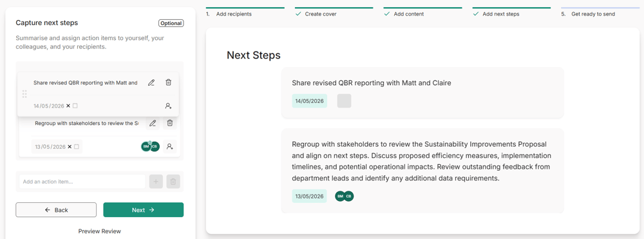This screenshot has height=239, width=644.
Task: Open the calendar picker beside 14/05/2026
Action: point(75,106)
